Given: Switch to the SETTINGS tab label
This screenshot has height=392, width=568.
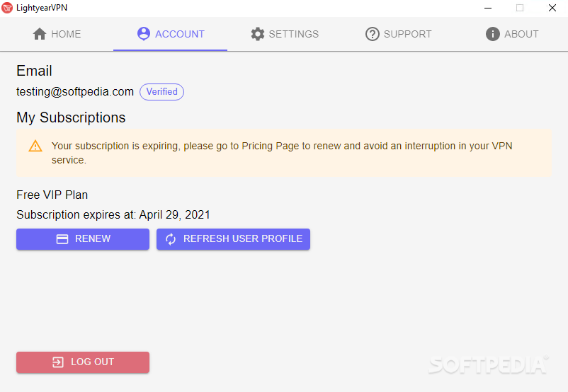Looking at the screenshot, I should [x=293, y=34].
